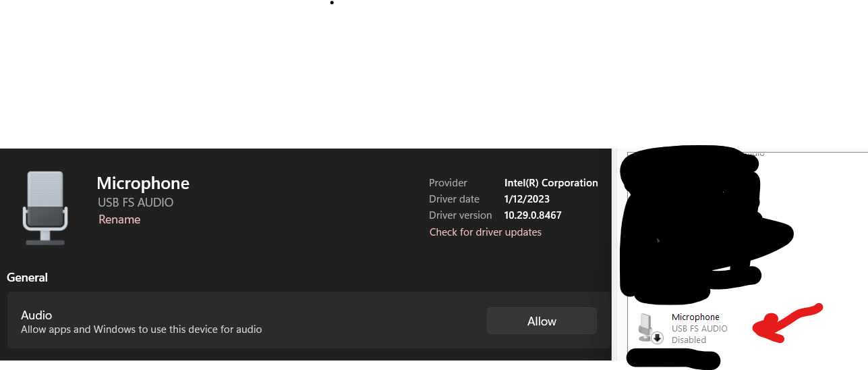Click the Microphone title in dark settings panel
Viewport: 868px width, 370px height.
(x=143, y=183)
